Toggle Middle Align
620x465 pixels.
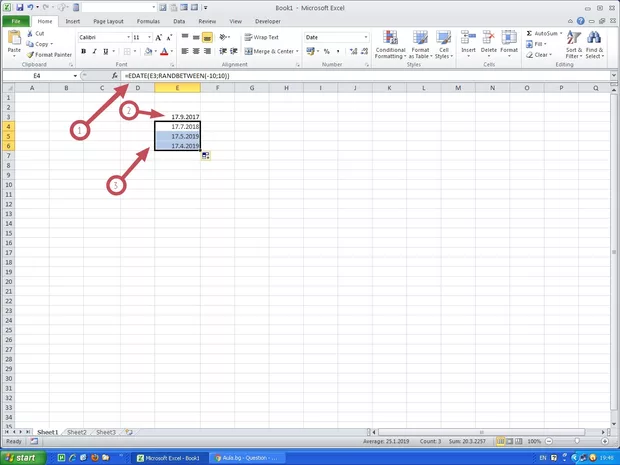tap(196, 37)
